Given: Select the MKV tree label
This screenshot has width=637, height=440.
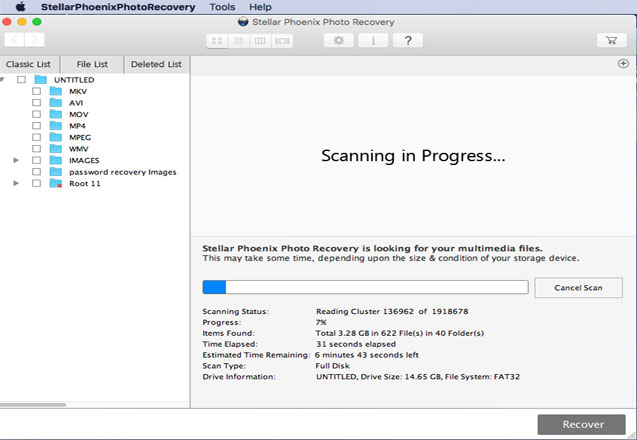Looking at the screenshot, I should click(x=78, y=91).
